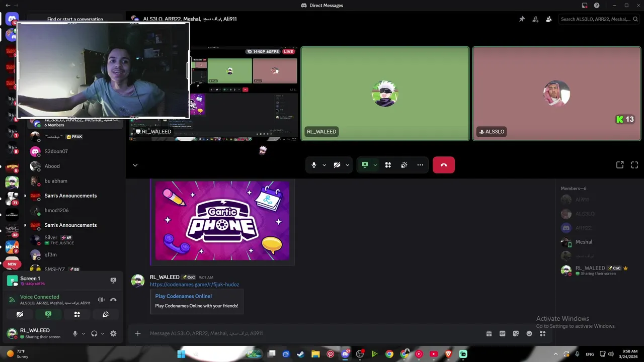Turn on camera in voice panel
Image resolution: width=644 pixels, height=362 pixels.
pos(20,314)
